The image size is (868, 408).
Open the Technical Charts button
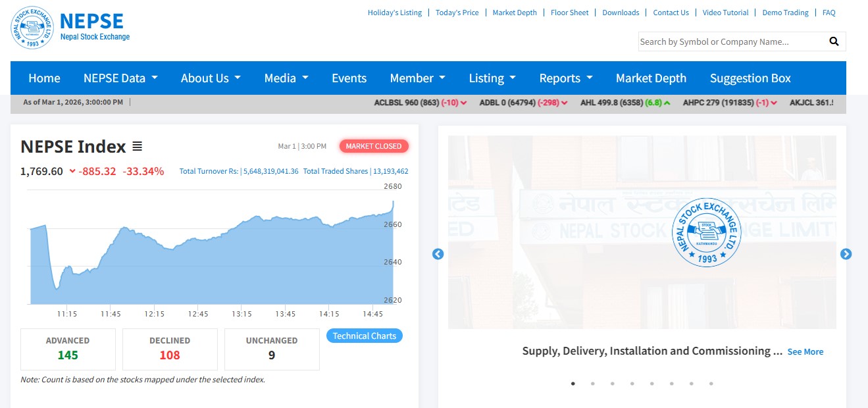click(364, 336)
